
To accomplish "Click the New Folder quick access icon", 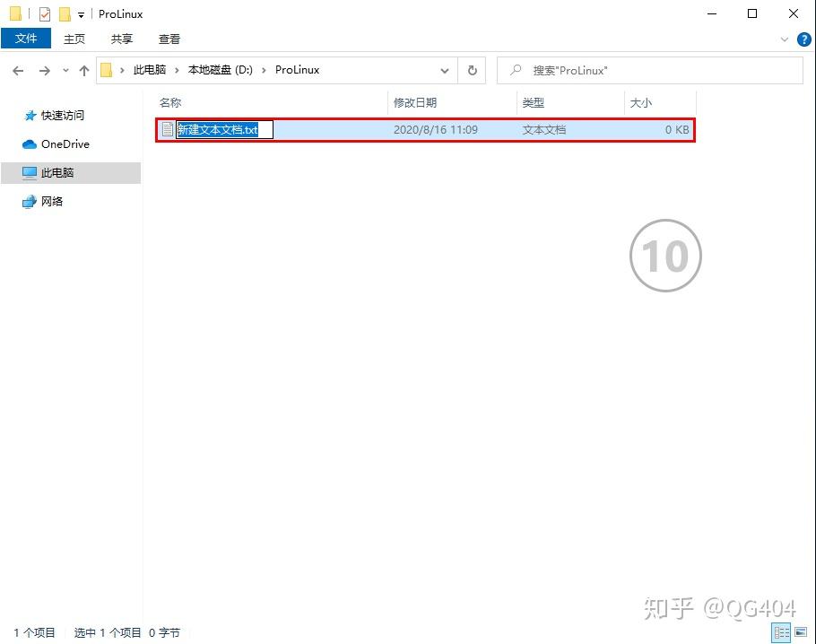I will [x=65, y=14].
